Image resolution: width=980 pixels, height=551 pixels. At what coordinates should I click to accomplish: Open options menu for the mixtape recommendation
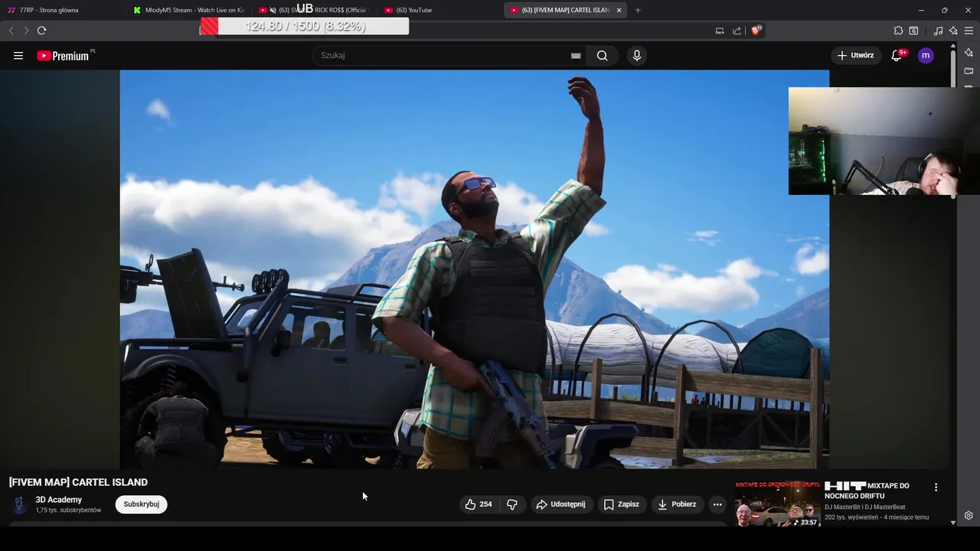point(936,487)
